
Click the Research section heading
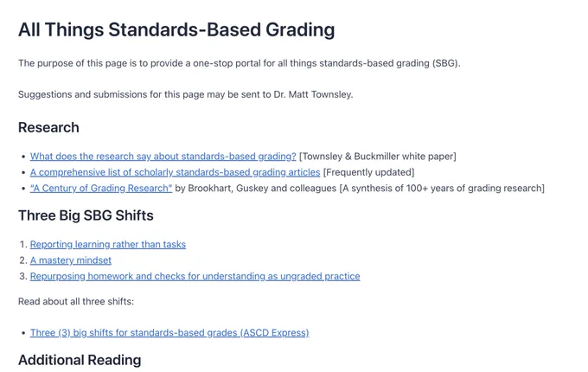pos(48,127)
